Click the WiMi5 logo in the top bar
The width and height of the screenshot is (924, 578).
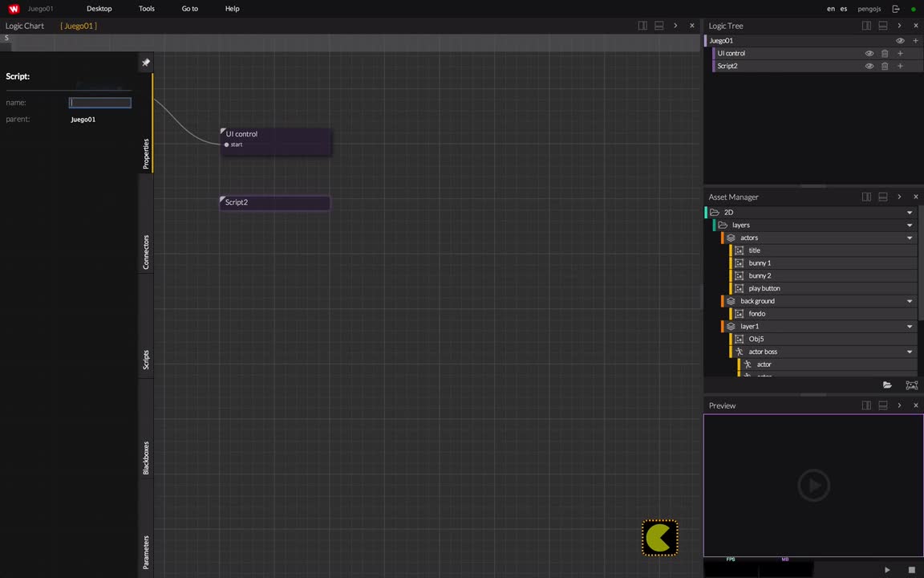pos(13,8)
